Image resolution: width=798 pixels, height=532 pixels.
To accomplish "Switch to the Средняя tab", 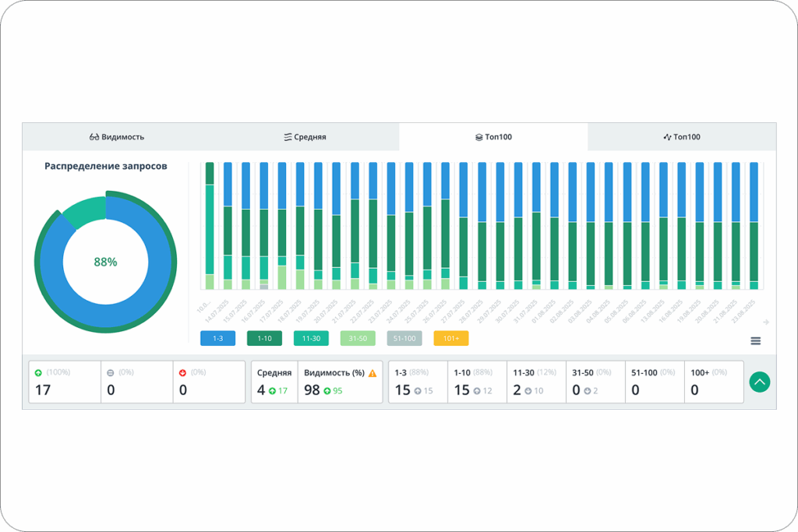I will point(305,137).
